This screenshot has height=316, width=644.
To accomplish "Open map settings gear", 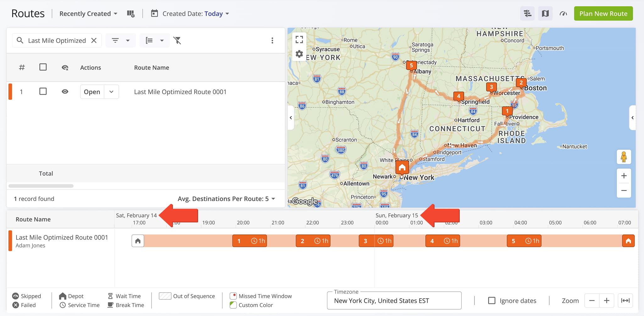I will pyautogui.click(x=299, y=54).
